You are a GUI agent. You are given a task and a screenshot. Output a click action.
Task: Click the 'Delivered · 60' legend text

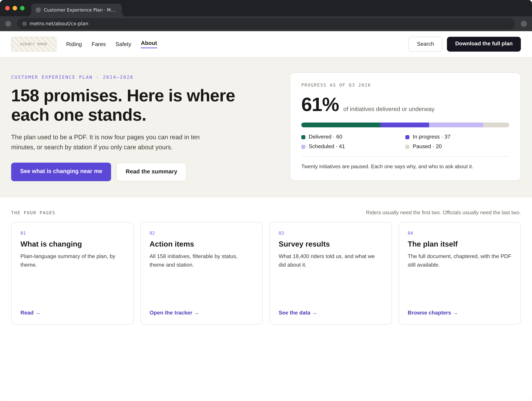tap(325, 137)
